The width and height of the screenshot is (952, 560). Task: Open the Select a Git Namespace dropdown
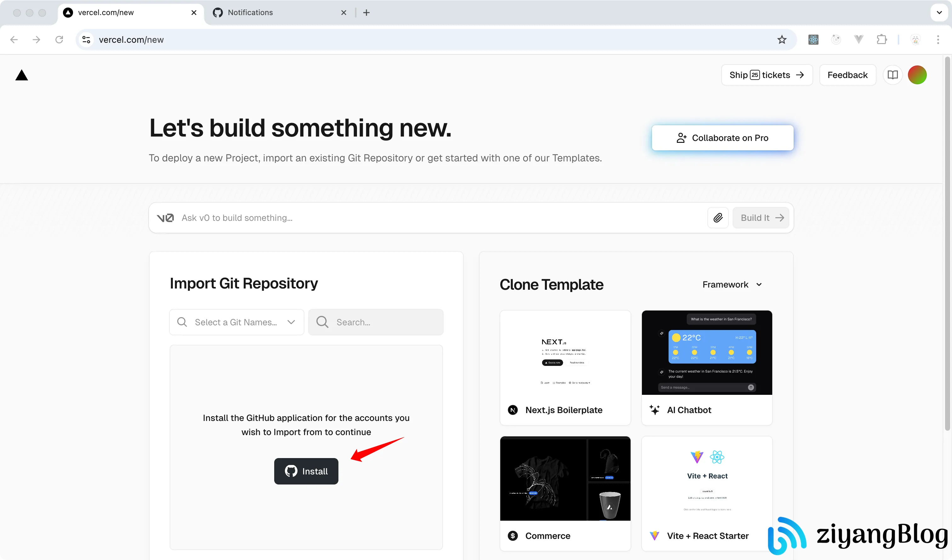236,322
